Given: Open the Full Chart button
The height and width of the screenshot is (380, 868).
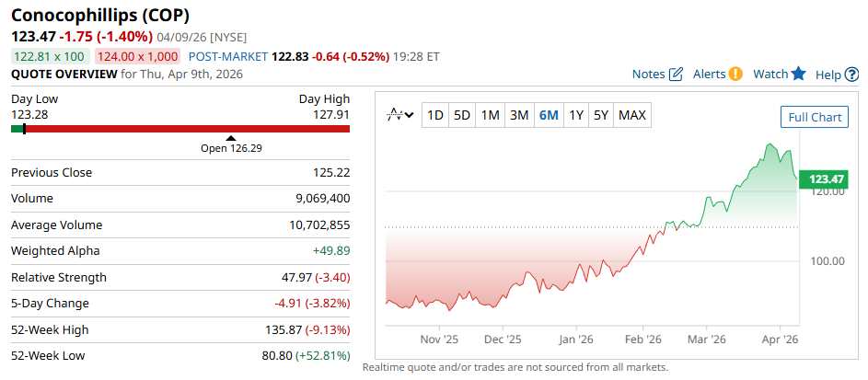Looking at the screenshot, I should pyautogui.click(x=815, y=117).
